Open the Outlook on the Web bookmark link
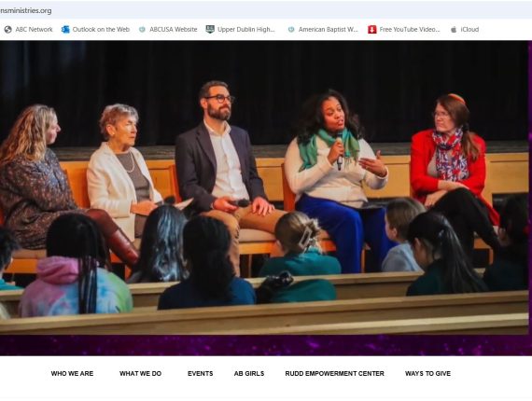Screen dimensions: 532x401 [x=101, y=30]
